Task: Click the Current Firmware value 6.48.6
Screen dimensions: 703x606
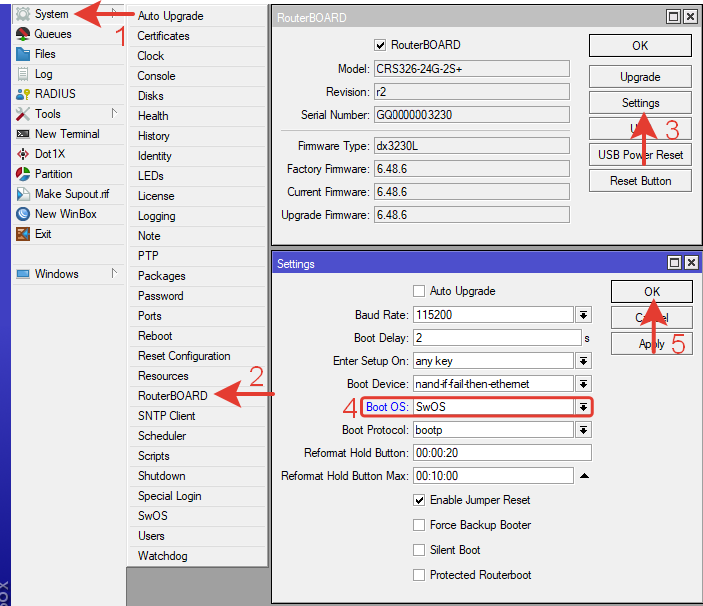Action: pyautogui.click(x=472, y=192)
